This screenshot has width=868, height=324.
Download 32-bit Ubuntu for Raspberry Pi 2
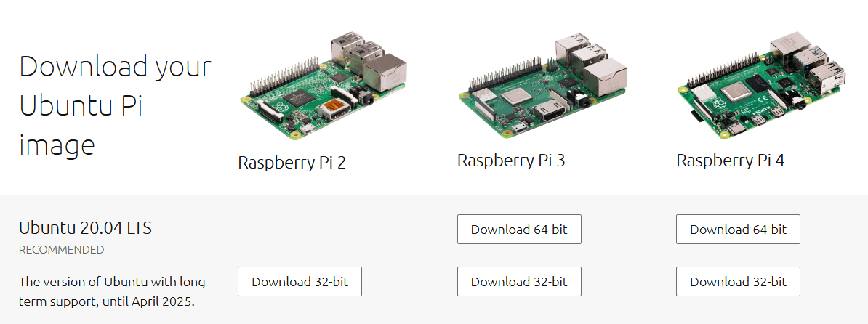click(300, 281)
